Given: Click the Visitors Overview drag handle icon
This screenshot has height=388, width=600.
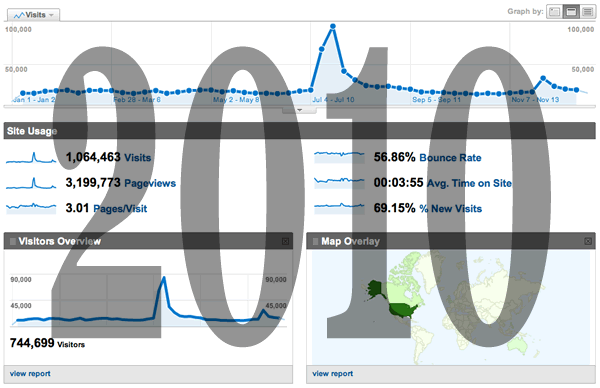Looking at the screenshot, I should coord(13,241).
